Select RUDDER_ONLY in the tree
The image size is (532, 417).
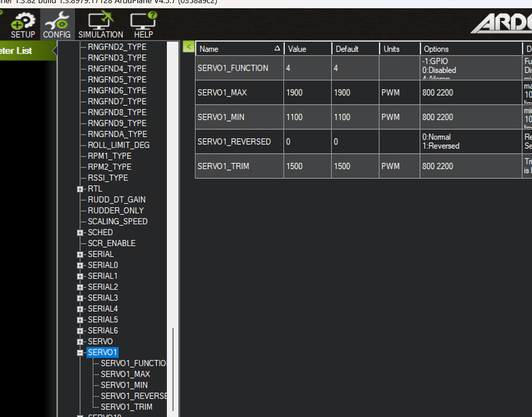tap(115, 211)
